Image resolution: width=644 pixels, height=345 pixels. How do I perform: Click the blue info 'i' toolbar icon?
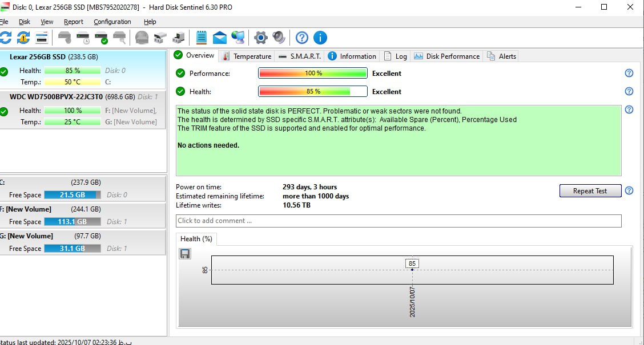tap(320, 38)
